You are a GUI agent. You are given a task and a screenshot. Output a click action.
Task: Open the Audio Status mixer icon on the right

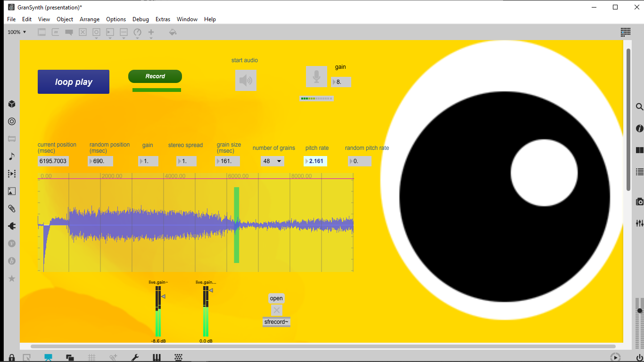(639, 222)
